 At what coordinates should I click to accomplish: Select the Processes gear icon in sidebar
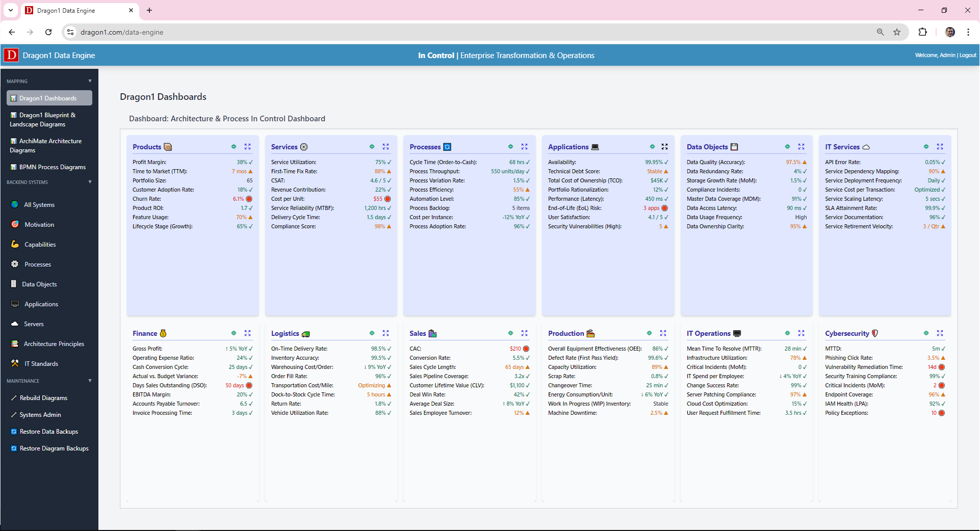[15, 264]
